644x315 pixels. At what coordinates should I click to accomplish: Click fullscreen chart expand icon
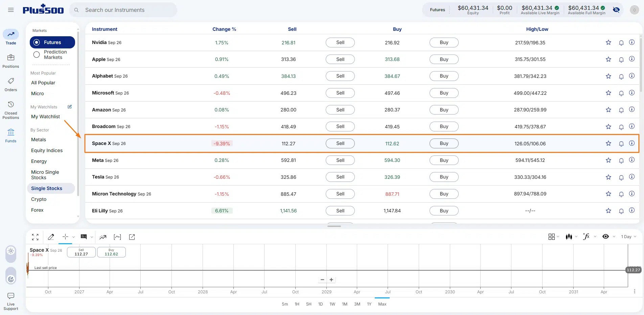point(35,237)
